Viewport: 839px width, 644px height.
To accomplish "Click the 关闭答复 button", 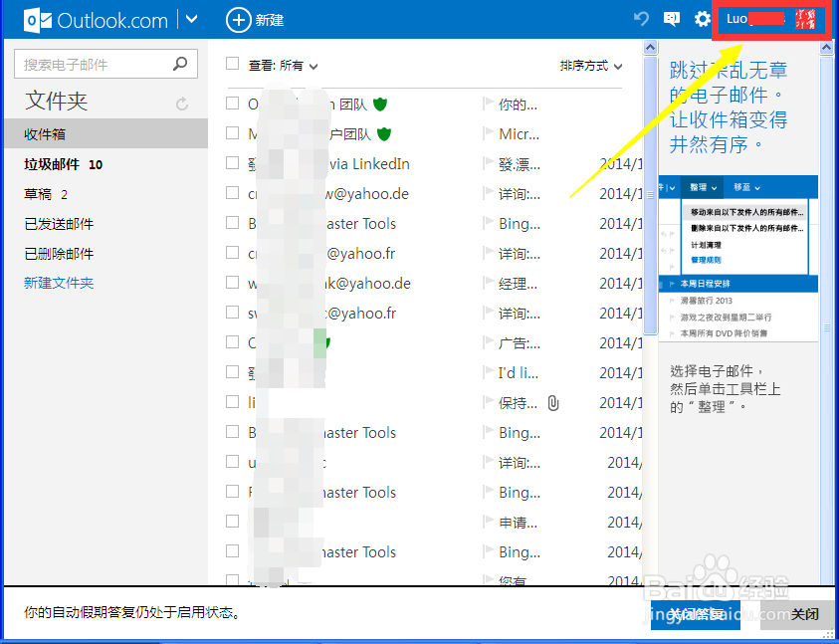I will coord(697,615).
